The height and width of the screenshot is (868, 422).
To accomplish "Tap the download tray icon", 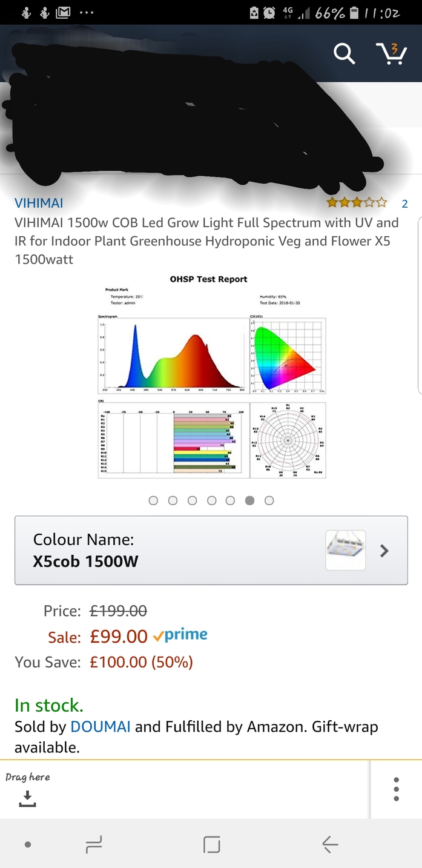I will (x=27, y=800).
